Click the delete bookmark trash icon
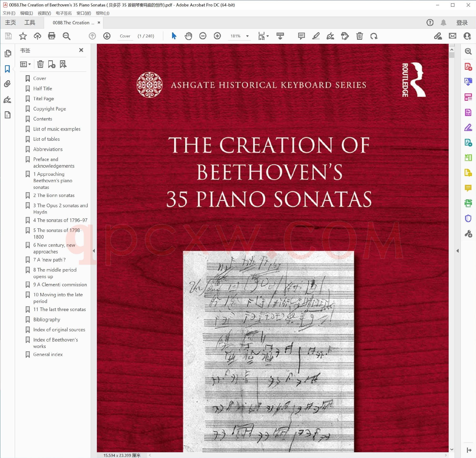 (x=40, y=64)
